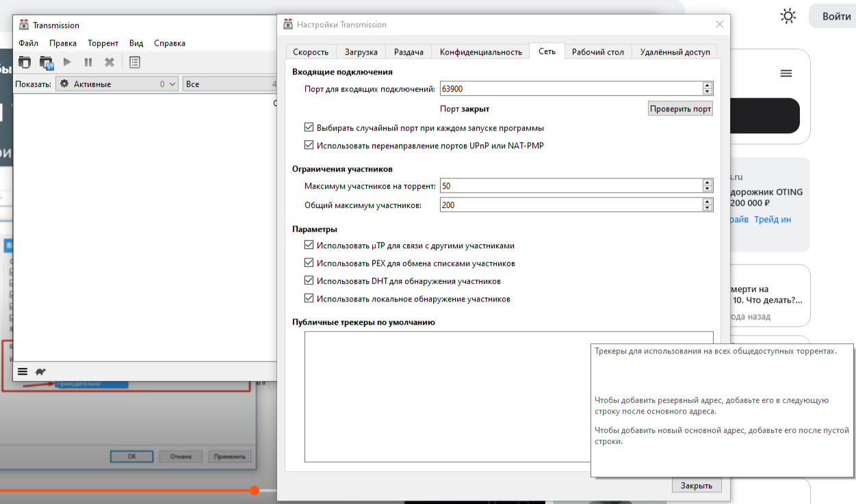The height and width of the screenshot is (504, 856).
Task: Open the Все tracker filter dropdown
Action: 230,84
